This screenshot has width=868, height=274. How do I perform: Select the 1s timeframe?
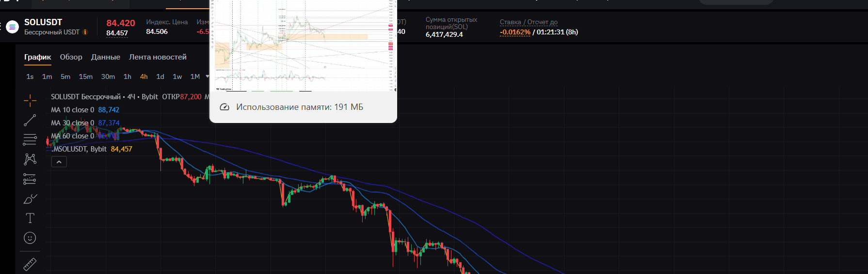(30, 76)
